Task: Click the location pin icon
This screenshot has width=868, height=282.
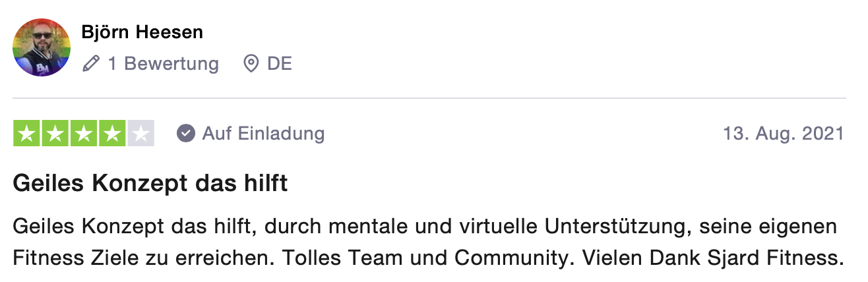Action: pyautogui.click(x=251, y=64)
